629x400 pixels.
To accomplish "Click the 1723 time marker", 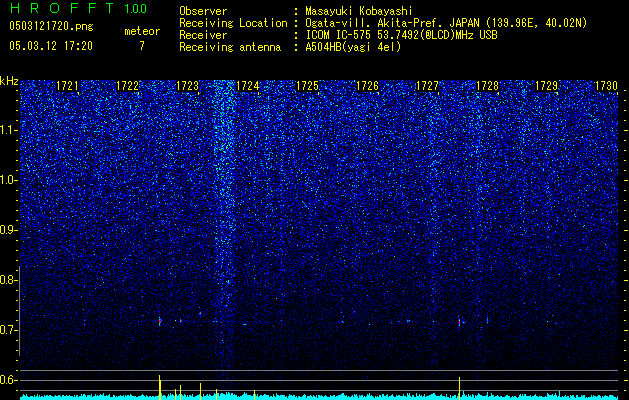I will coord(187,86).
